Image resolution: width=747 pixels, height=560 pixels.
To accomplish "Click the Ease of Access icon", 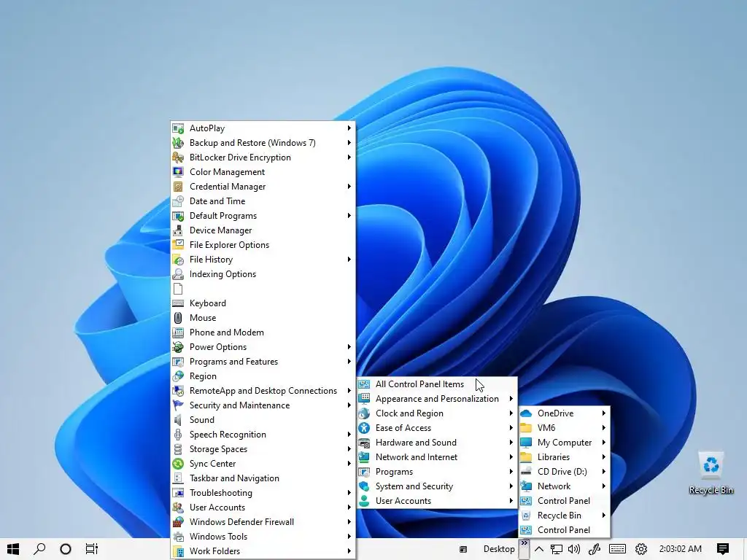I will (x=365, y=428).
